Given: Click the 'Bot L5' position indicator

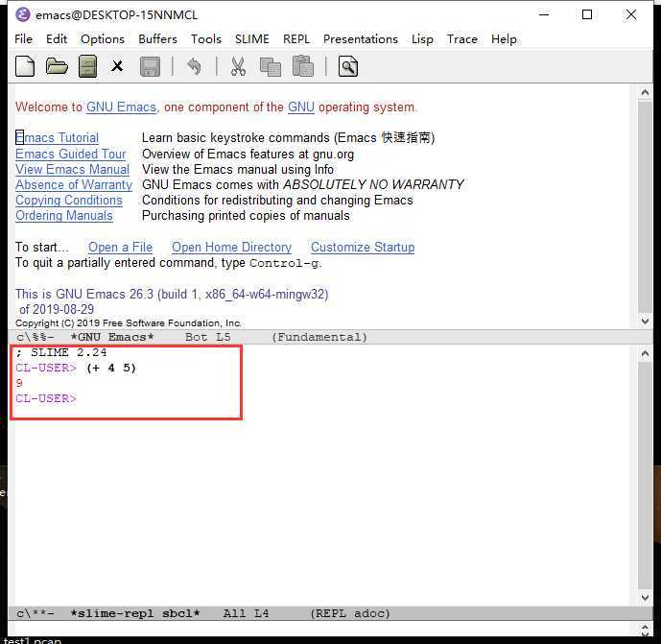Looking at the screenshot, I should [208, 338].
